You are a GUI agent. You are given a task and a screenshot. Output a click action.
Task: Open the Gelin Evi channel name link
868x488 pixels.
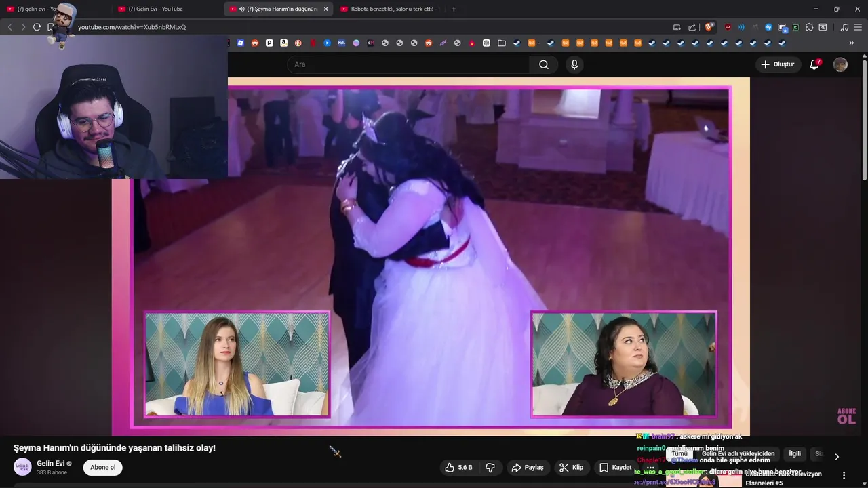pos(51,463)
